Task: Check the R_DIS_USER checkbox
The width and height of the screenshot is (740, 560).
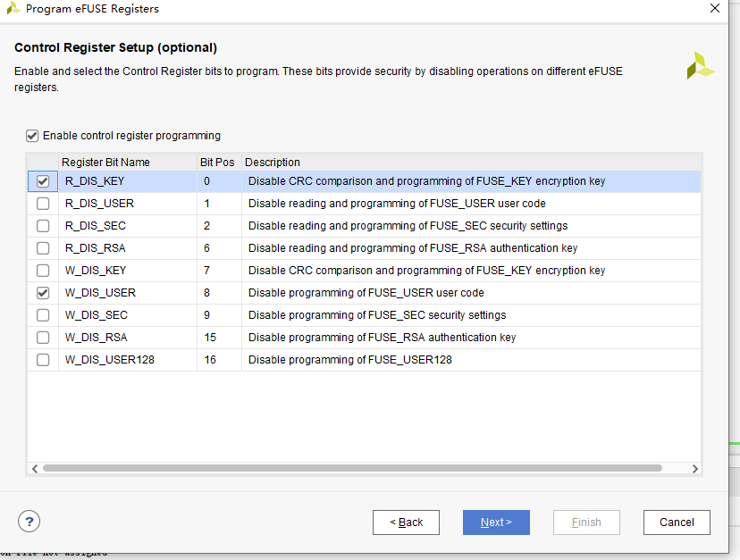Action: click(43, 204)
